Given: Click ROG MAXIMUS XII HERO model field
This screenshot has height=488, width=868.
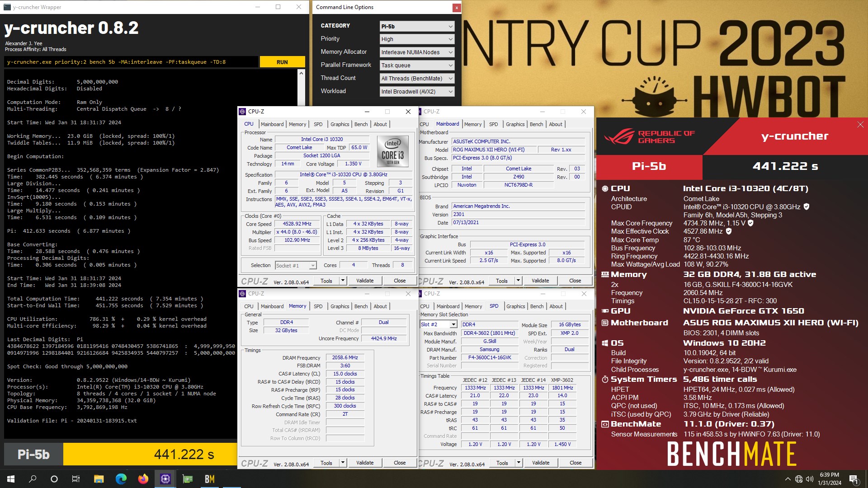Looking at the screenshot, I should 494,150.
